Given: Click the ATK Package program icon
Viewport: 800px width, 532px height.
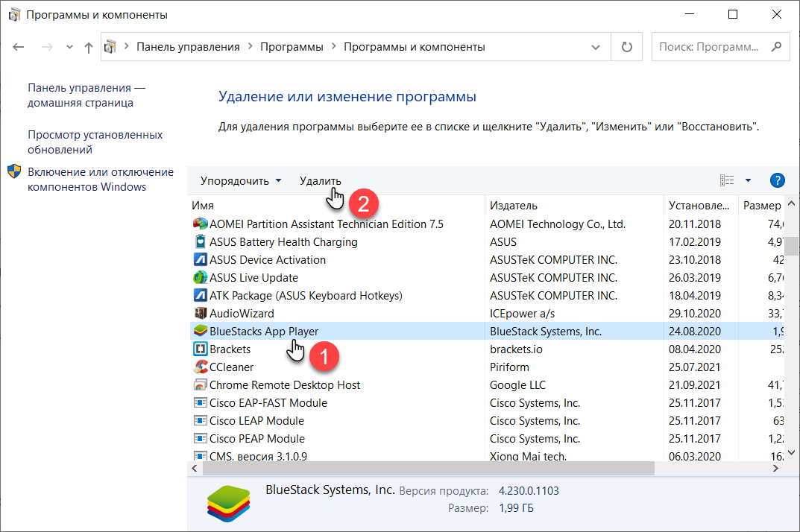Looking at the screenshot, I should click(x=200, y=295).
